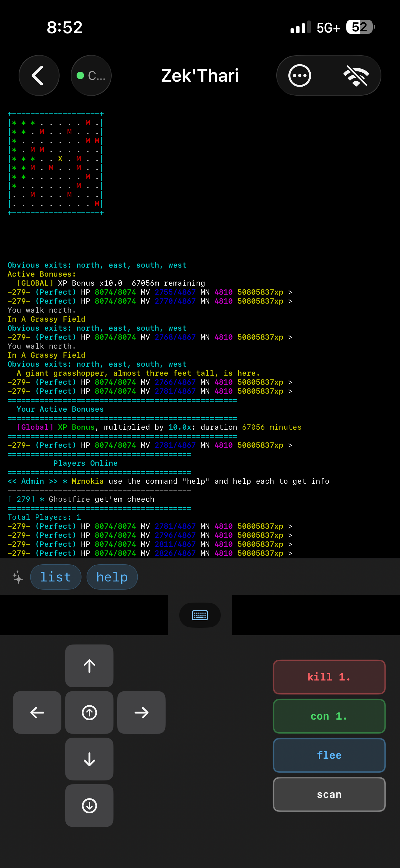The image size is (400, 868).
Task: Move north with the up arrow
Action: click(x=89, y=666)
